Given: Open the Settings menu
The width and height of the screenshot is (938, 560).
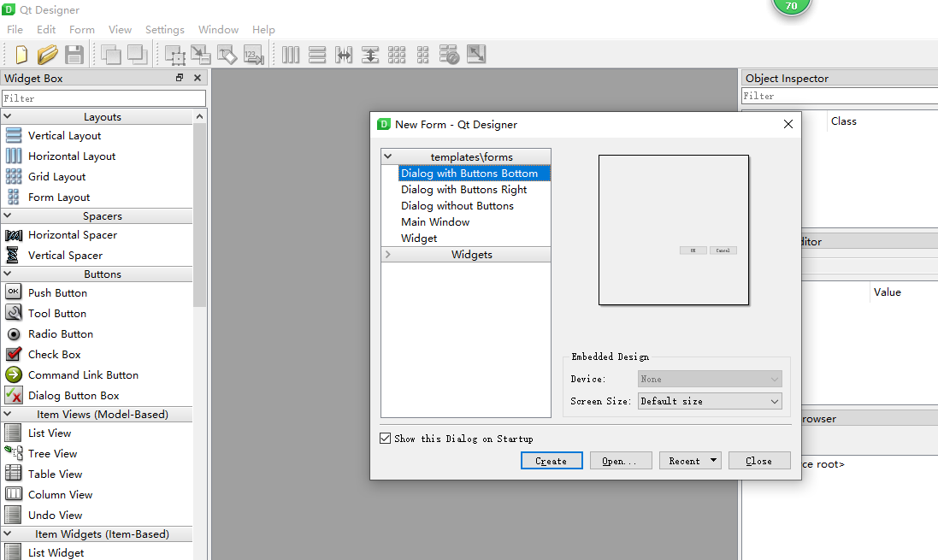Looking at the screenshot, I should (x=164, y=29).
